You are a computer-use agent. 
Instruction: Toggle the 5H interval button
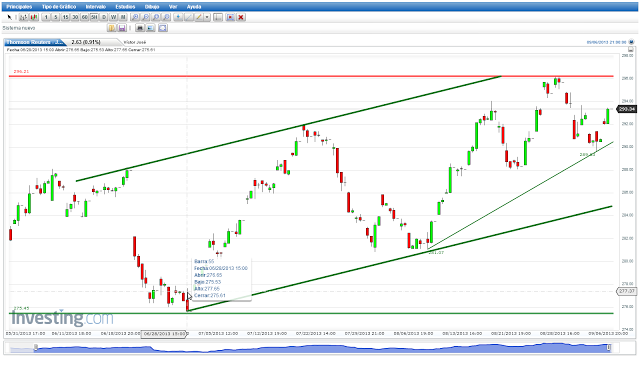pyautogui.click(x=94, y=17)
